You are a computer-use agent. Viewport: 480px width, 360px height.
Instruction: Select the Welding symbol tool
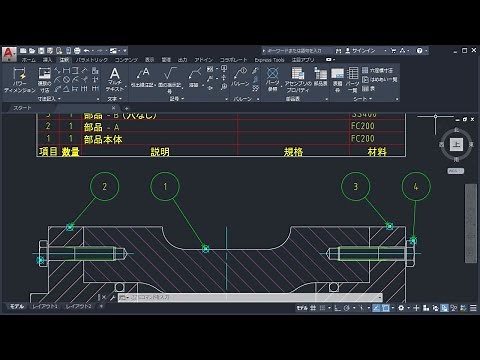click(x=194, y=77)
